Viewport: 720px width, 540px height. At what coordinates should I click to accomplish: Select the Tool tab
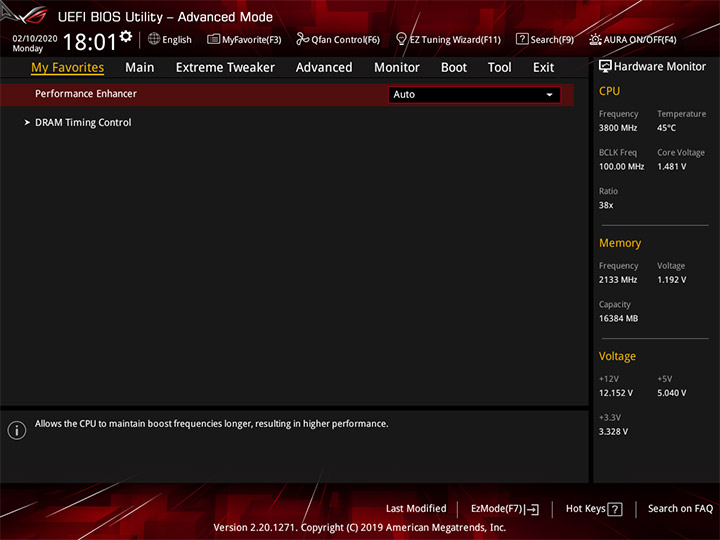pos(499,68)
